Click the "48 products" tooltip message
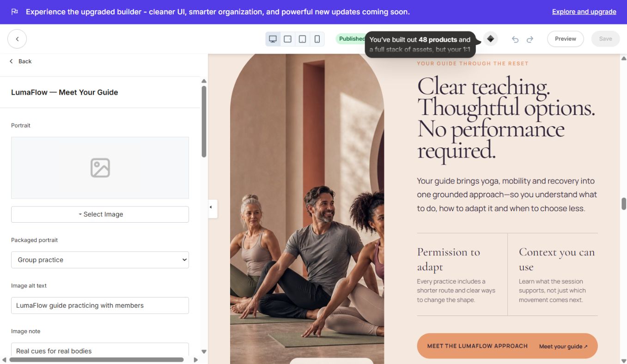Screen dimensions: 627x364 point(420,44)
